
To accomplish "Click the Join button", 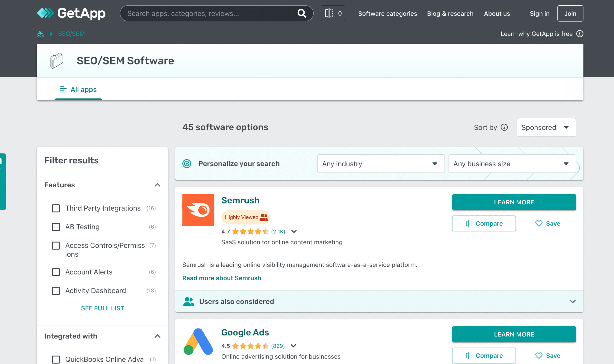I will [570, 13].
